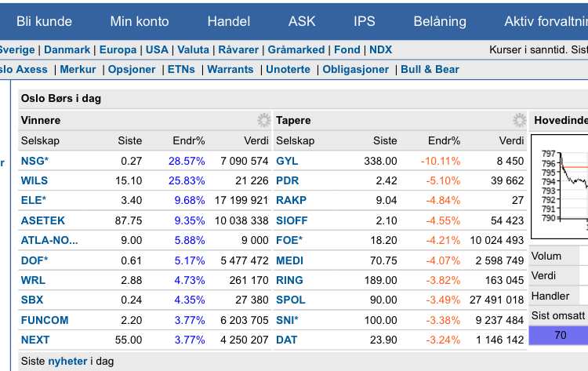The height and width of the screenshot is (371, 588).
Task: Click the blue Sist omsatt value cell
Action: [559, 335]
